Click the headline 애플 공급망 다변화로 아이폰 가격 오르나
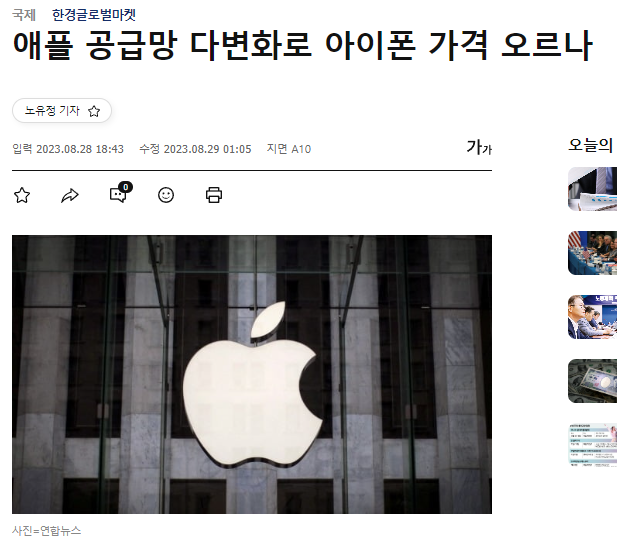Image resolution: width=617 pixels, height=540 pixels. tap(303, 45)
